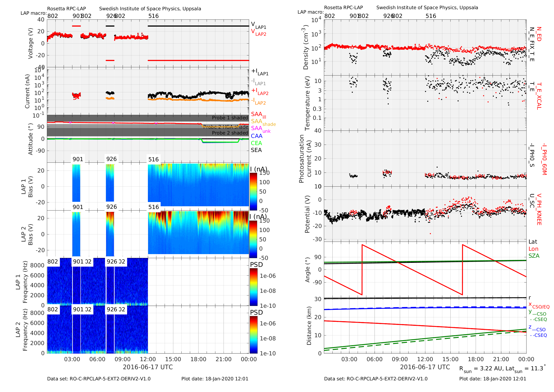Viewport: 554px width, 392px height.
Task: Click the red +I_LAP2 legend entry
Action: pyautogui.click(x=260, y=91)
